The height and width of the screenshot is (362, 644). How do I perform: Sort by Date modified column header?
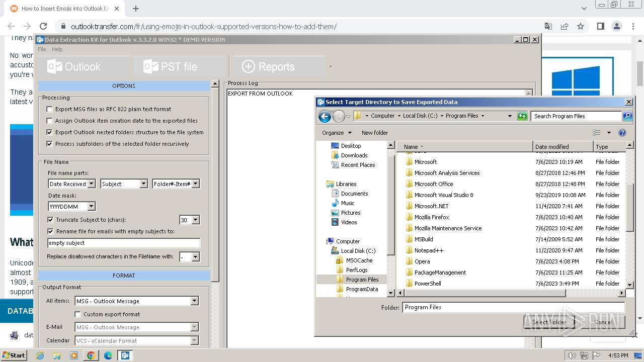(563, 147)
